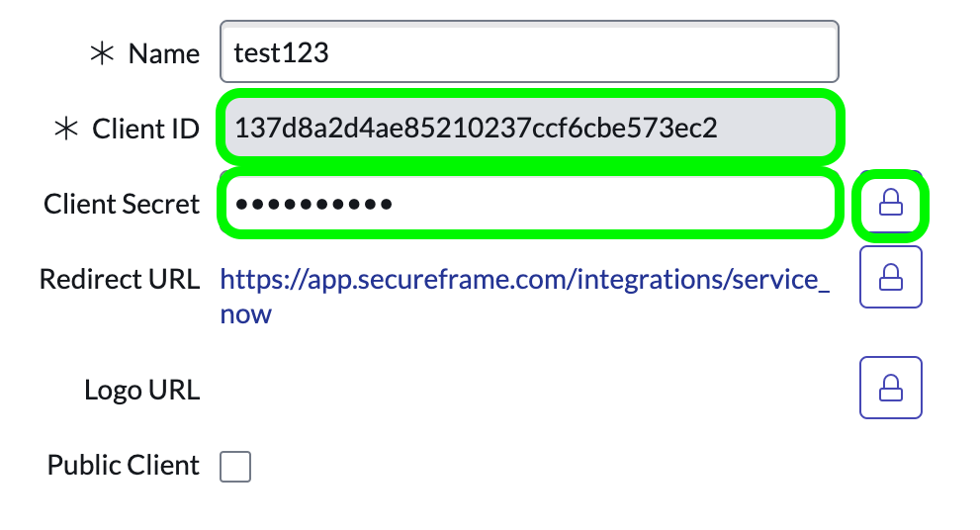This screenshot has height=530, width=980.
Task: Click into the Name field containing test123
Action: pyautogui.click(x=529, y=51)
